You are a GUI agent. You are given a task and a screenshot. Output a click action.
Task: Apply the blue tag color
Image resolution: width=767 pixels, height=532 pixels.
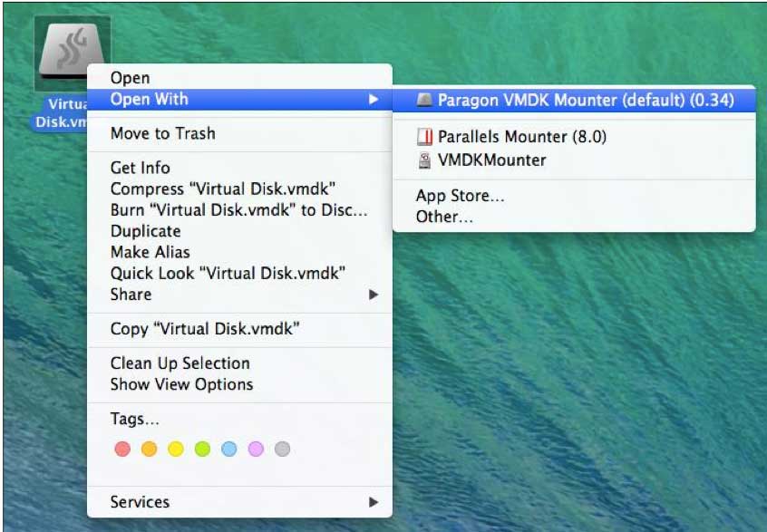(x=229, y=449)
